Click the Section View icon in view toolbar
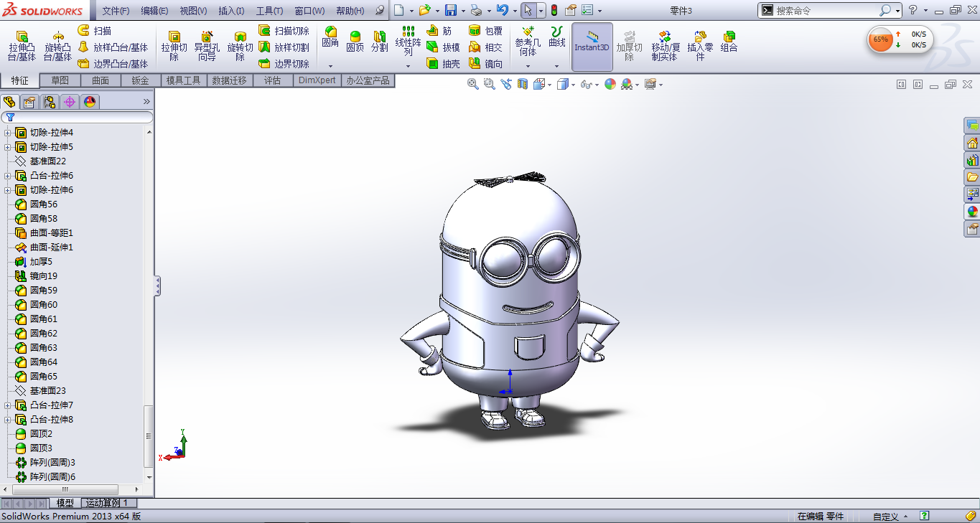The height and width of the screenshot is (523, 980). click(522, 84)
